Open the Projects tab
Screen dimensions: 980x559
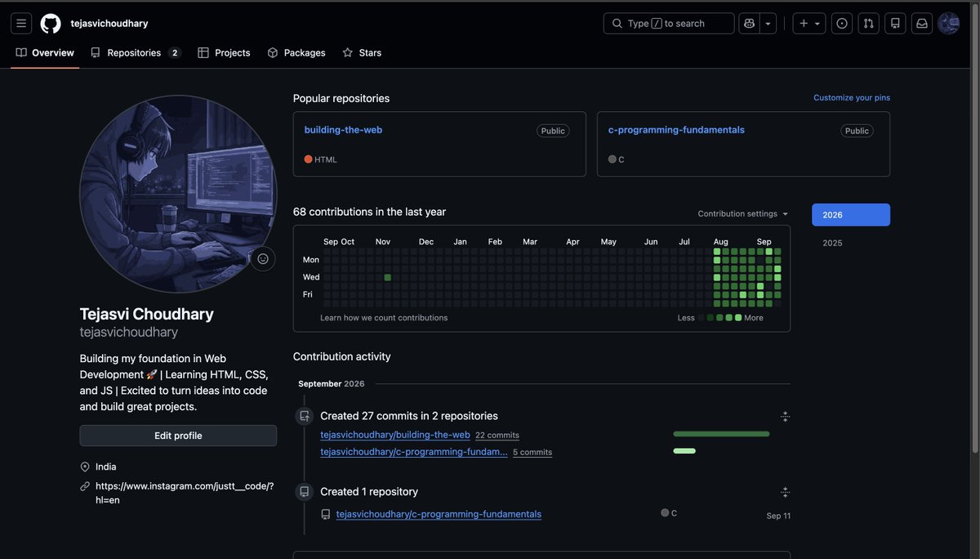tap(224, 53)
